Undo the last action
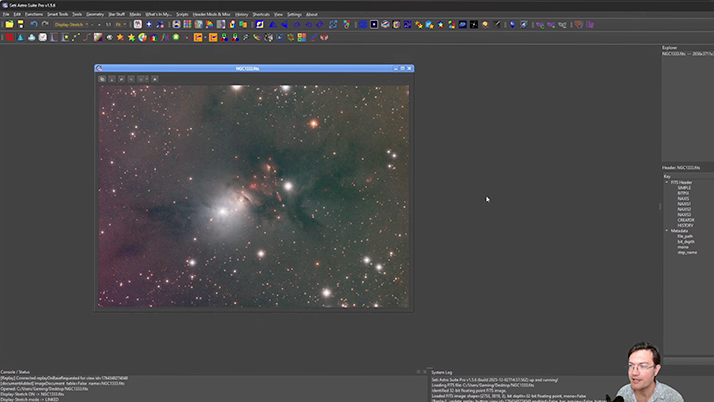Screen dimensions: 714x402 [34, 24]
